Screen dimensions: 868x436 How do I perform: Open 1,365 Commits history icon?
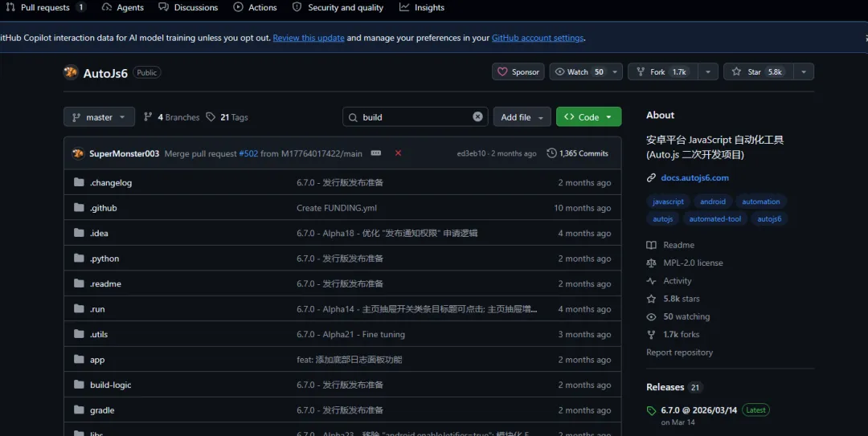551,153
